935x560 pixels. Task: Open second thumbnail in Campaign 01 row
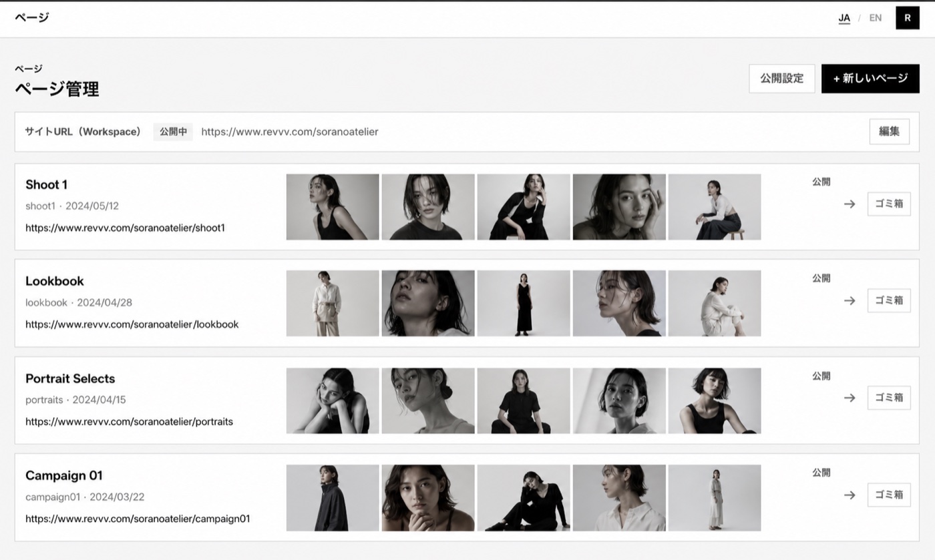click(x=428, y=498)
